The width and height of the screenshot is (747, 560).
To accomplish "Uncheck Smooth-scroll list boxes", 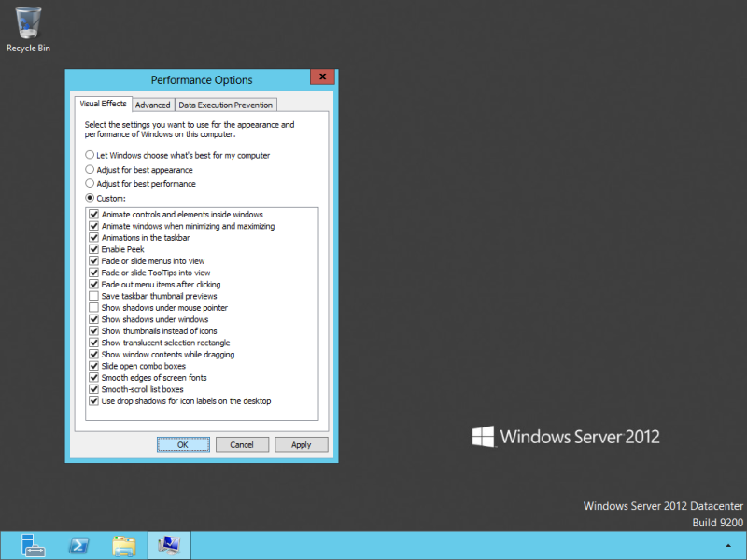I will pyautogui.click(x=94, y=389).
